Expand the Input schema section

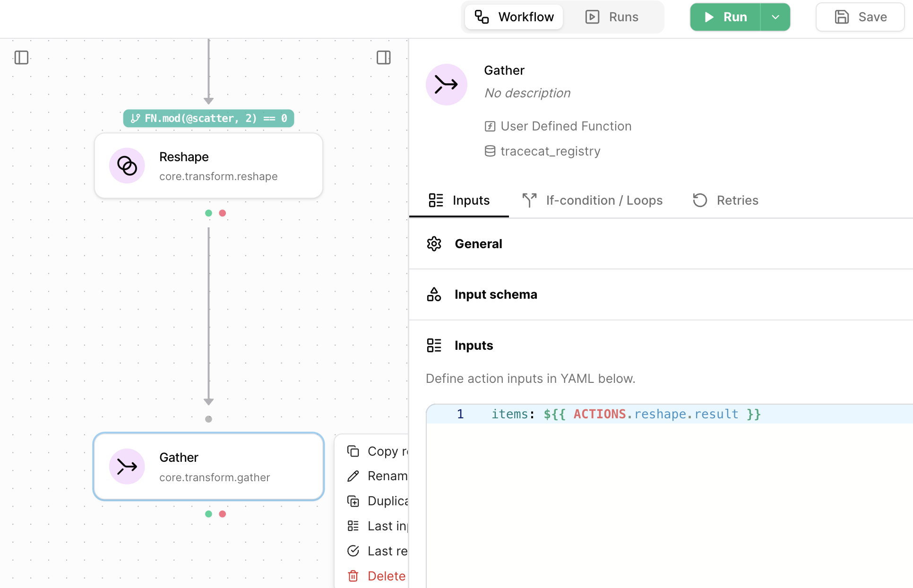661,294
